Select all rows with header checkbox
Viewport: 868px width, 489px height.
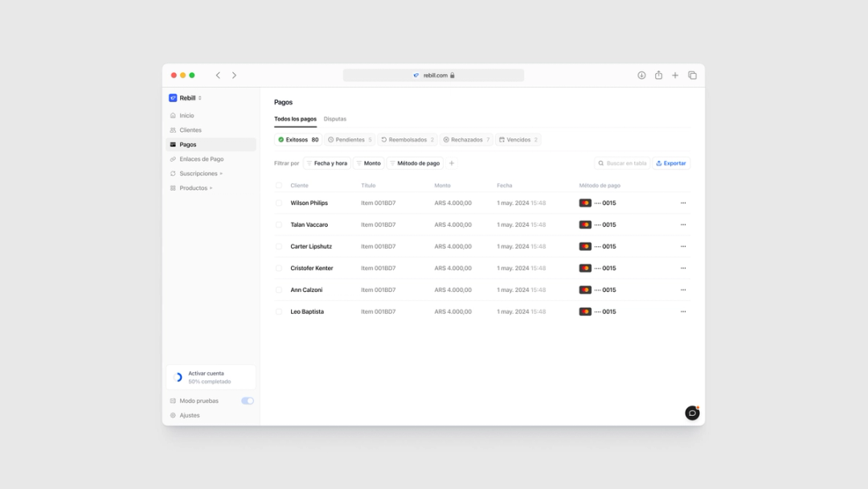pyautogui.click(x=279, y=186)
